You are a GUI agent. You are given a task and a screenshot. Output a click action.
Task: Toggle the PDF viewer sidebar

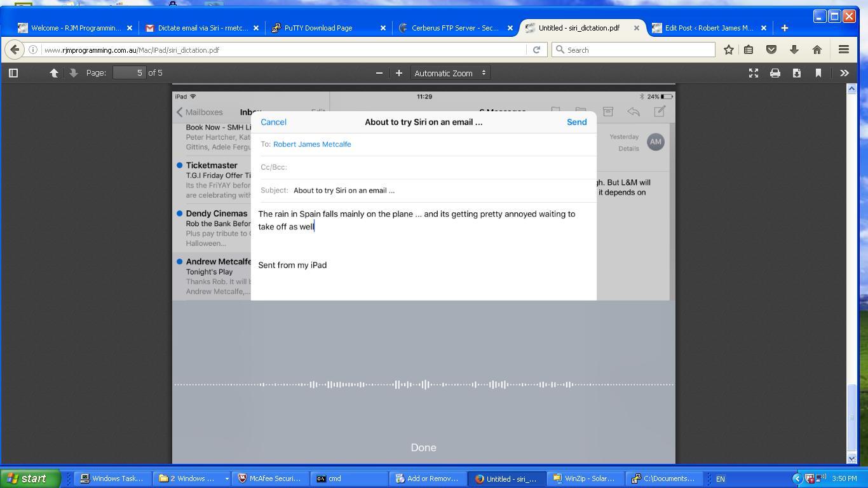(x=13, y=73)
